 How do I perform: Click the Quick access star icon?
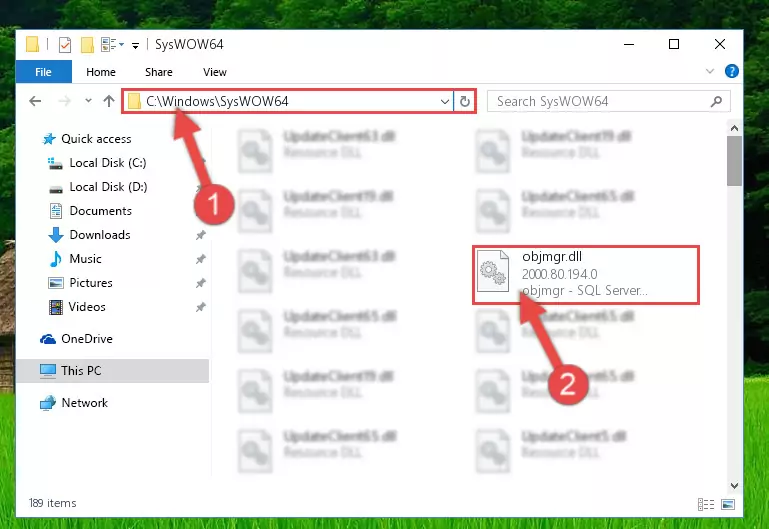point(49,139)
